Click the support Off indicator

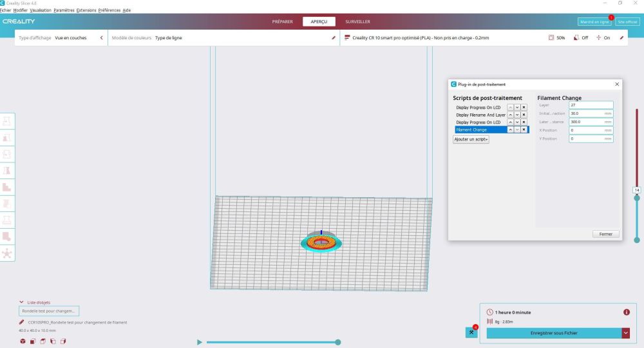point(581,38)
